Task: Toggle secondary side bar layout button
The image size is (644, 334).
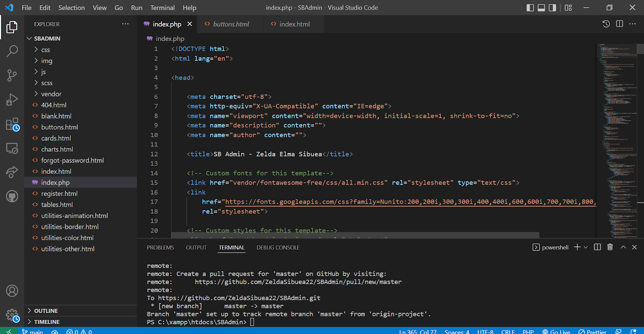Action: [x=553, y=8]
